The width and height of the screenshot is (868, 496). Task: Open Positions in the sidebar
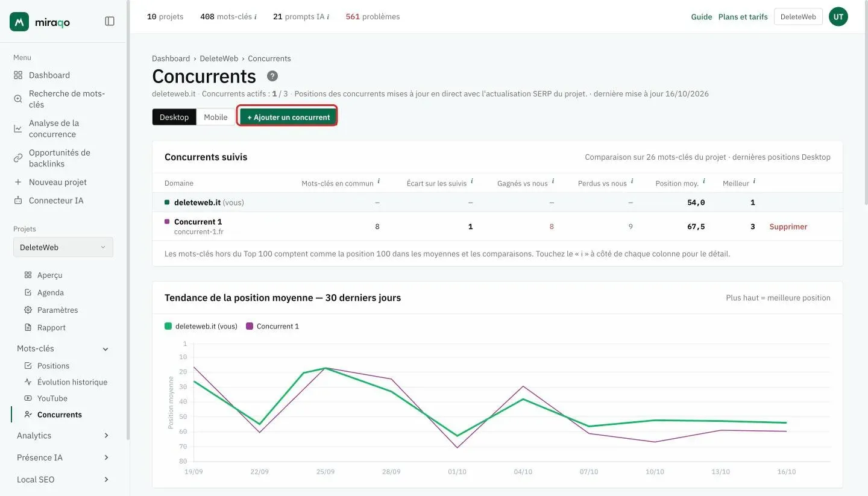click(x=53, y=366)
